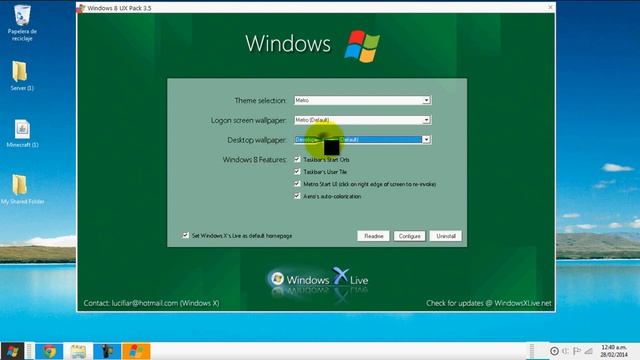Viewport: 640px width, 360px height.
Task: Select the Server (1) folder icon
Action: [x=21, y=76]
